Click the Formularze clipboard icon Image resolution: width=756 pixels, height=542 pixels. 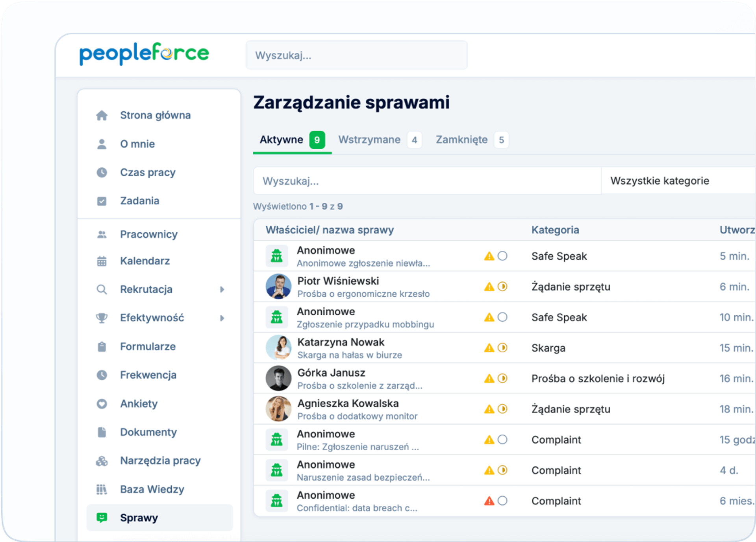pyautogui.click(x=102, y=346)
